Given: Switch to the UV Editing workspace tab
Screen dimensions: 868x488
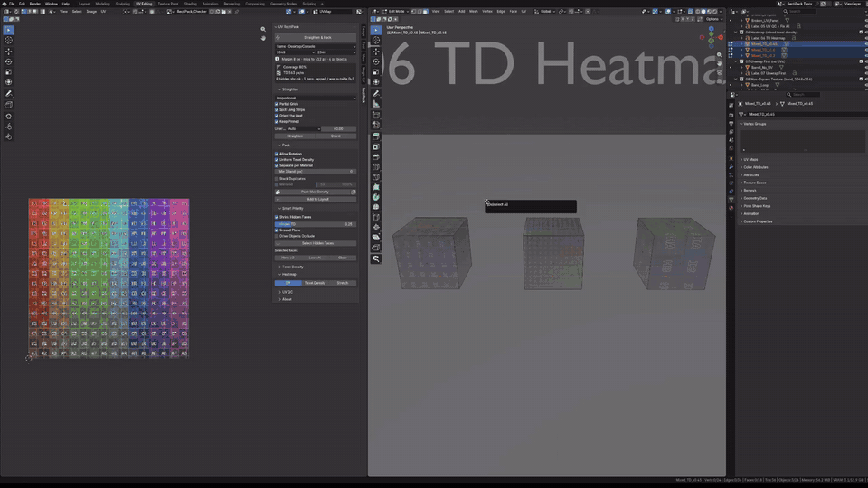Looking at the screenshot, I should pos(144,4).
